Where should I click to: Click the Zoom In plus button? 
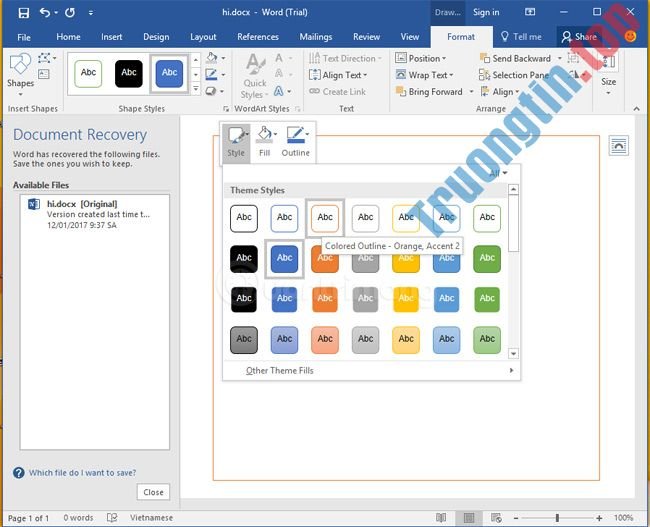599,518
